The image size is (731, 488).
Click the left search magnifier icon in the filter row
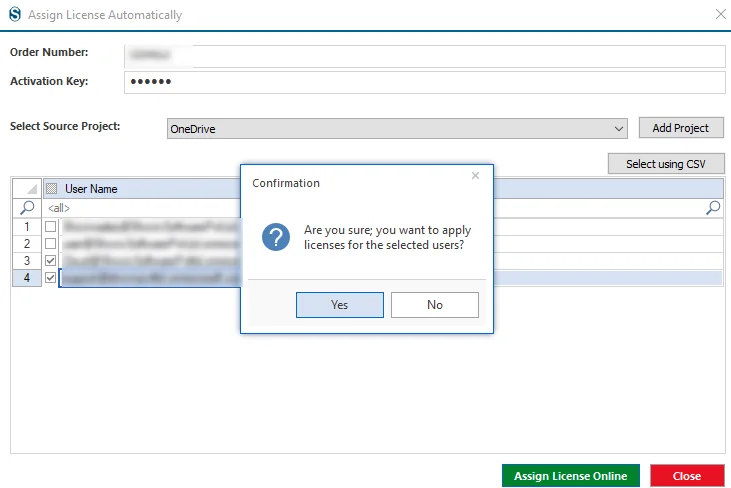[27, 208]
